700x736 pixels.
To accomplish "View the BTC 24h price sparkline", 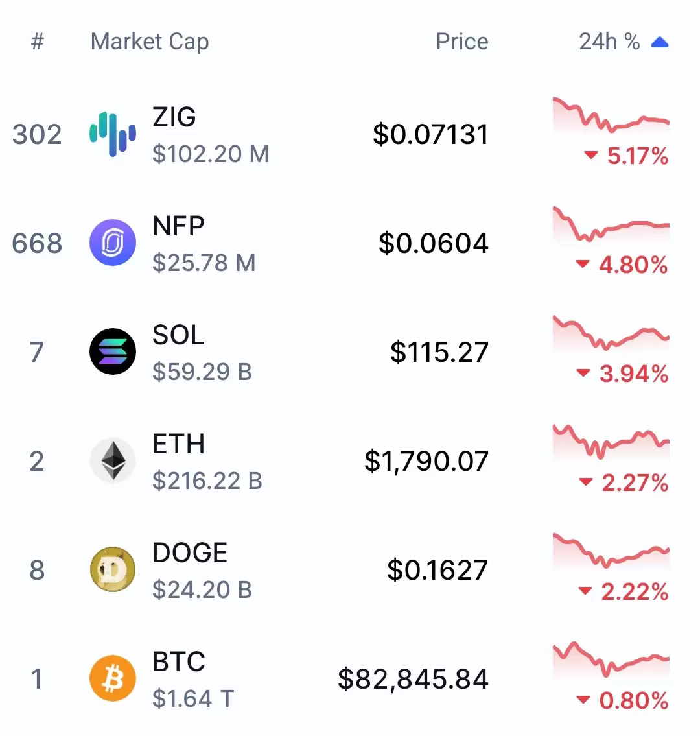I will pyautogui.click(x=611, y=660).
